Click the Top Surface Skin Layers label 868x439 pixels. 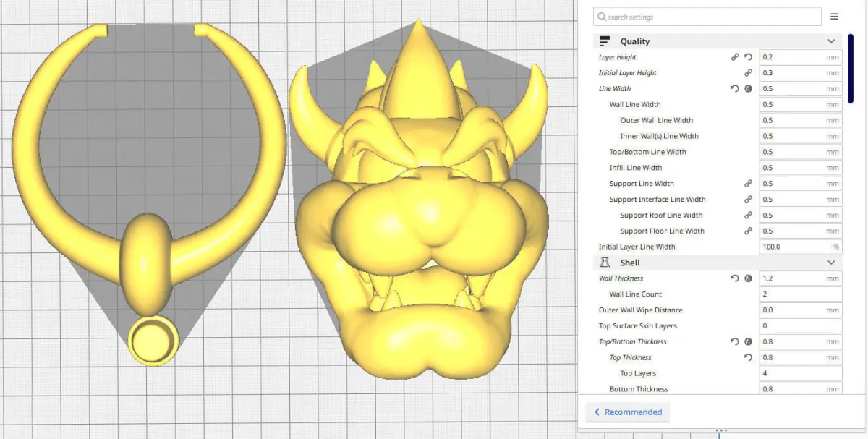638,326
